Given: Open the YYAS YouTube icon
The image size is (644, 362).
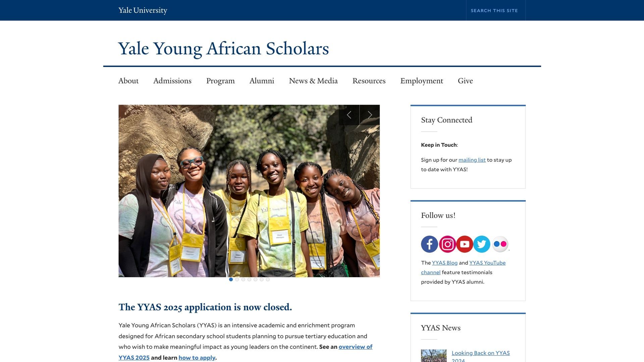Looking at the screenshot, I should click(x=465, y=244).
